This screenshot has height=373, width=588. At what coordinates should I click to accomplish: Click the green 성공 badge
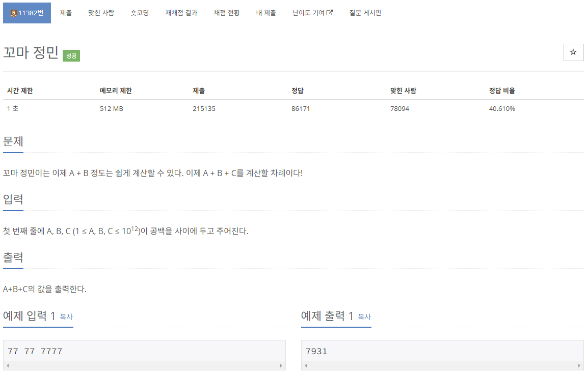point(71,56)
